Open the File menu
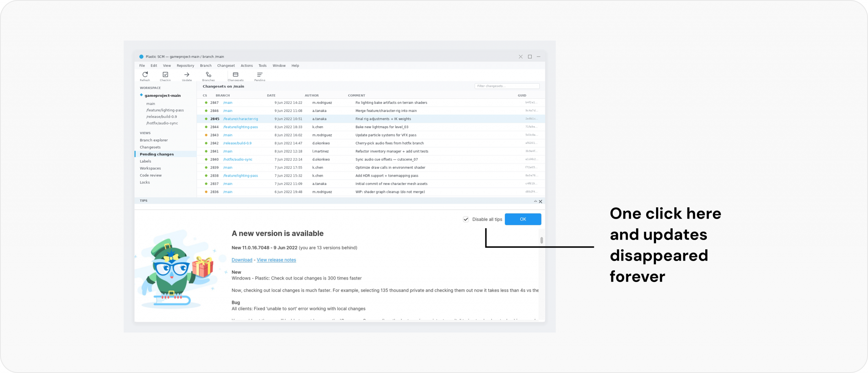 142,66
